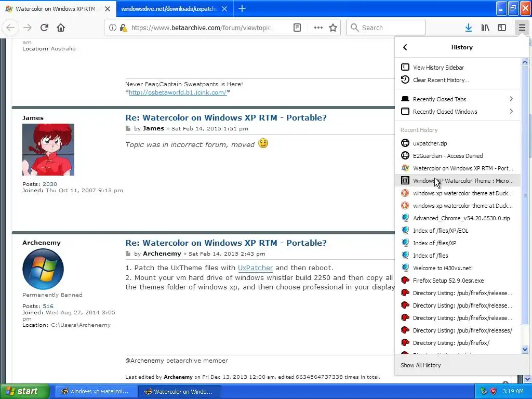The width and height of the screenshot is (532, 399).
Task: Open the James author link in post byline
Action: coord(153,129)
